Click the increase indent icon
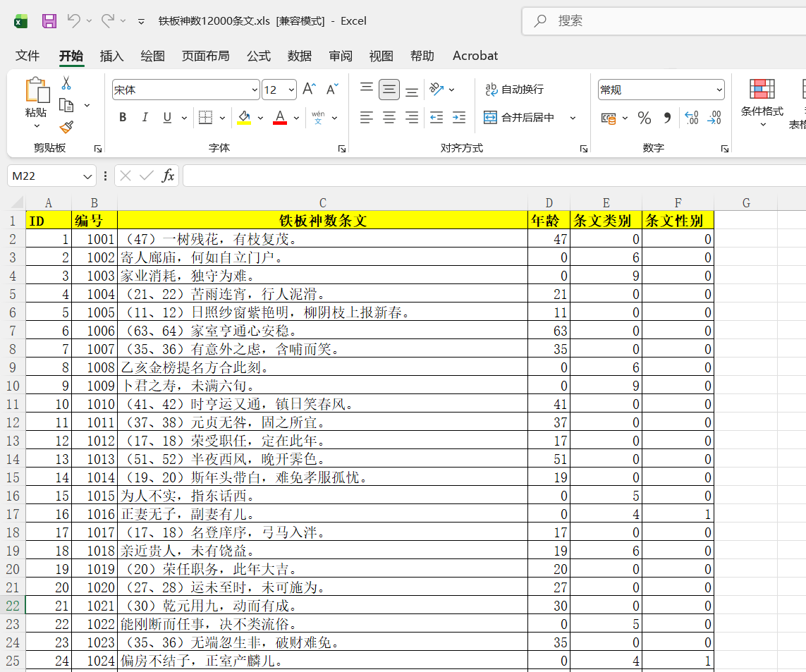Viewport: 806px width, 672px height. click(x=459, y=118)
